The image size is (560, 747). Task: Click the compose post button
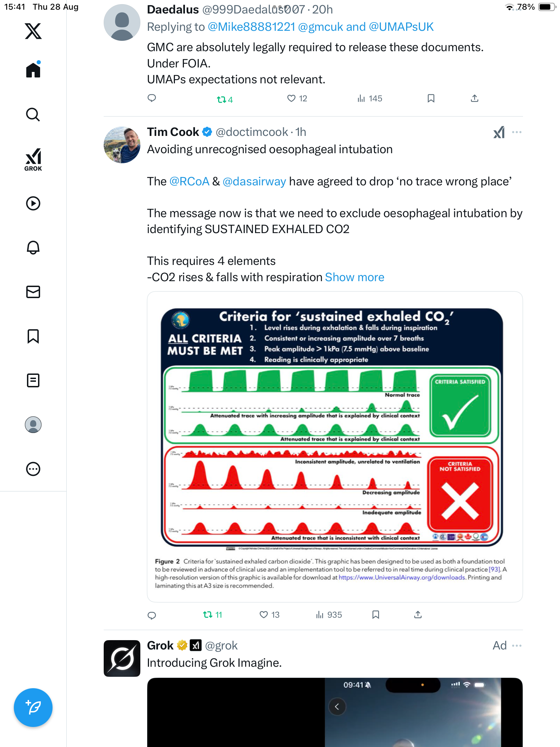click(x=33, y=708)
